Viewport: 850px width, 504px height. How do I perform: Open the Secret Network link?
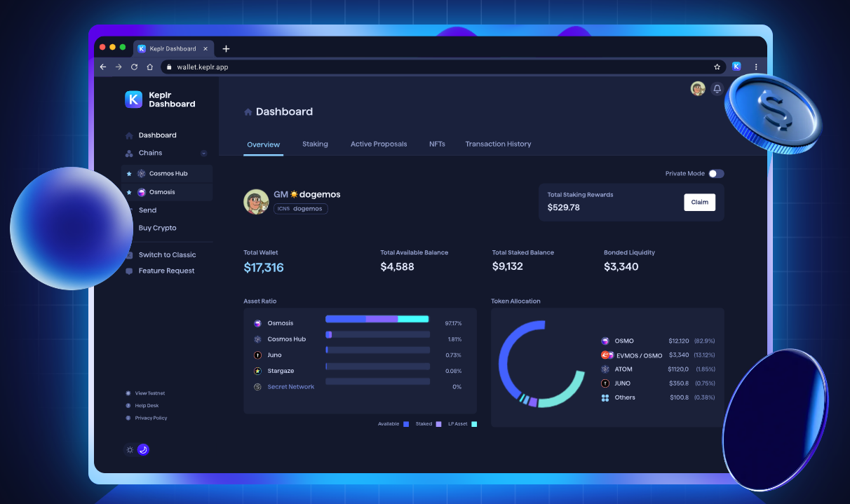[x=291, y=387]
